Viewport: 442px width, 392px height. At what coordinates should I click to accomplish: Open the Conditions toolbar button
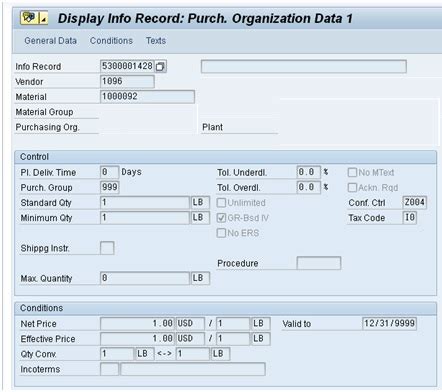point(111,41)
